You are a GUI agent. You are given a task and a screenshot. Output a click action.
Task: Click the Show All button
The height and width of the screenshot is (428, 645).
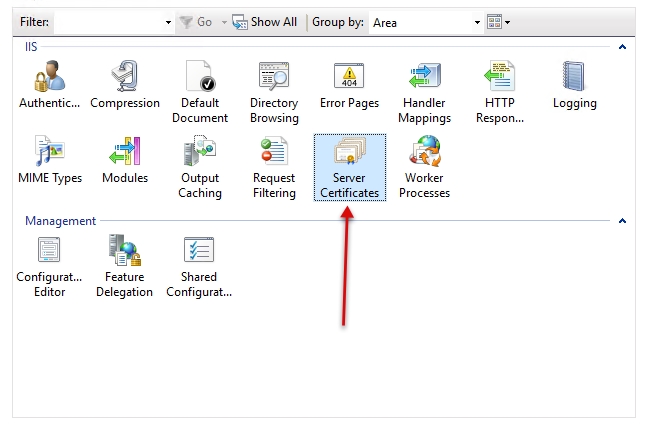pos(265,22)
